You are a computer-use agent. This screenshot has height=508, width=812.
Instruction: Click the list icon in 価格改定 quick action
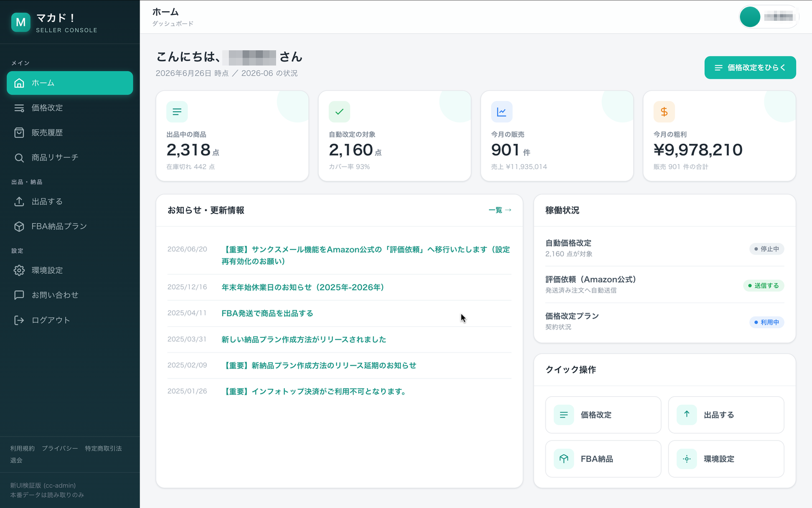click(x=564, y=415)
